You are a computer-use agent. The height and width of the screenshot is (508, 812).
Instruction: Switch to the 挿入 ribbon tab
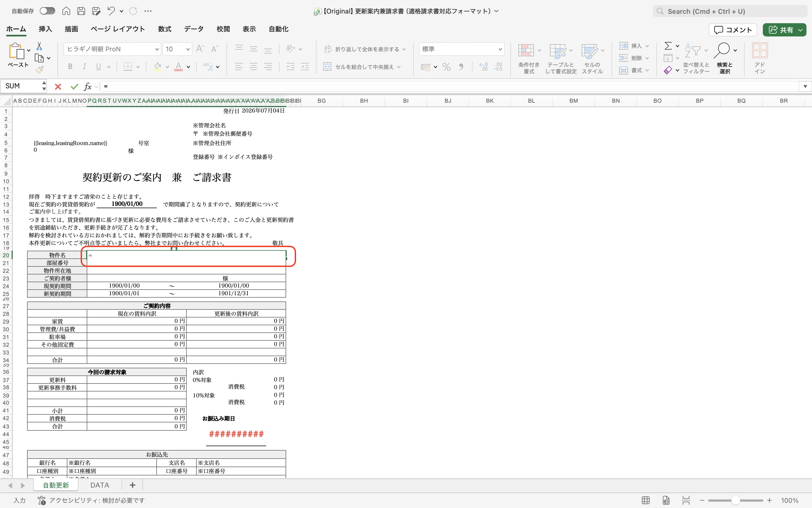coord(45,29)
